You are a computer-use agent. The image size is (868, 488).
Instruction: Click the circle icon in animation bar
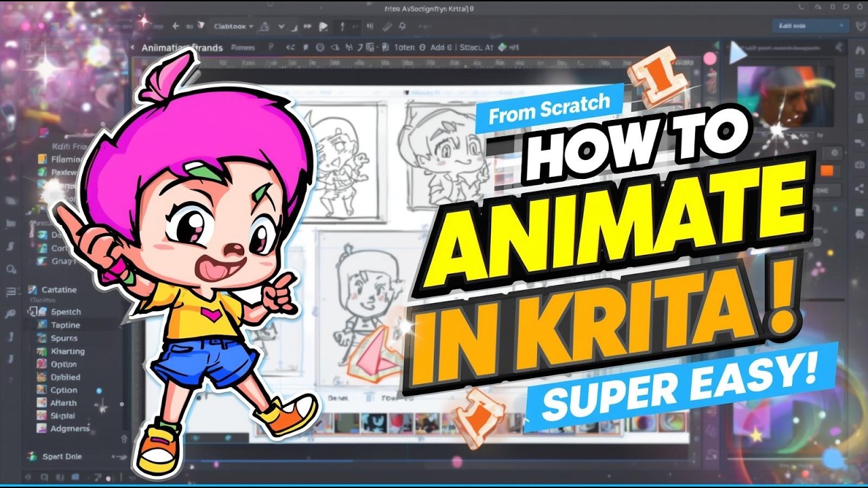click(x=320, y=48)
